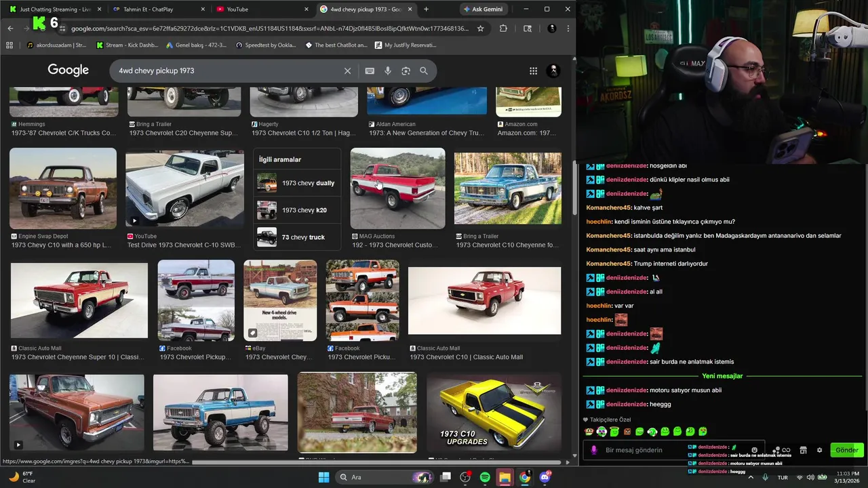The width and height of the screenshot is (868, 488).
Task: Close the YouTube tab
Action: (306, 9)
